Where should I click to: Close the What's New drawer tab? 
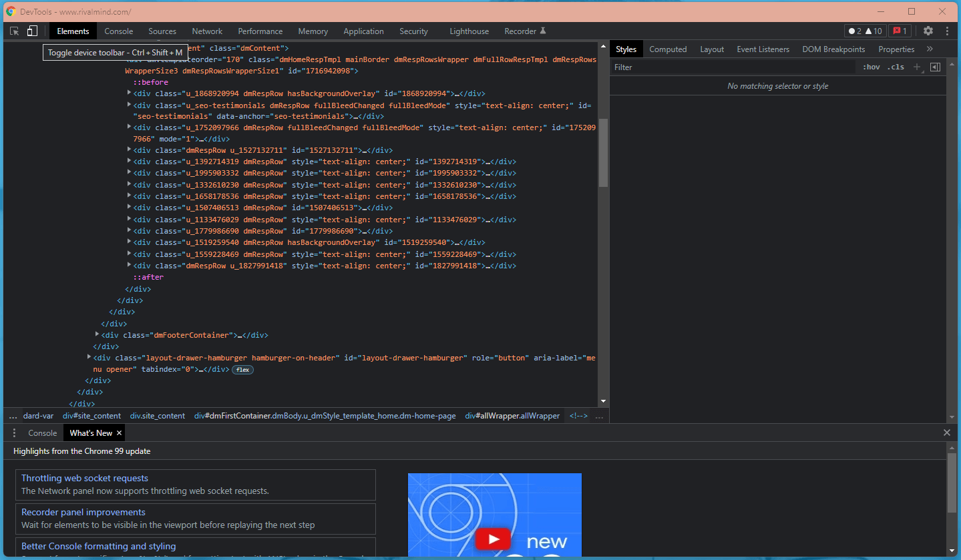[119, 433]
